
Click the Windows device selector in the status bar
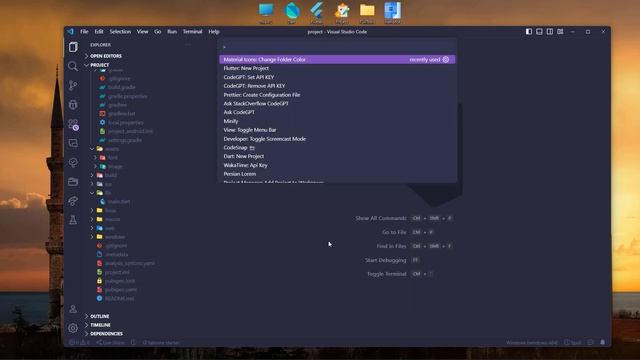coord(531,342)
